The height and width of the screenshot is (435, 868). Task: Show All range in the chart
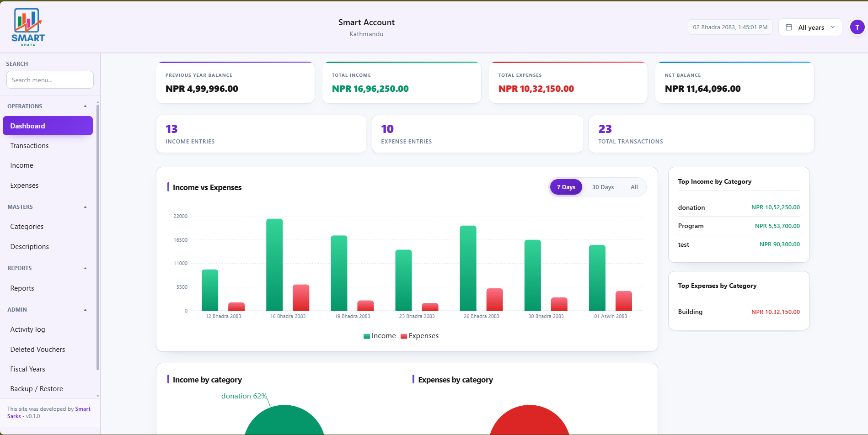(x=634, y=187)
